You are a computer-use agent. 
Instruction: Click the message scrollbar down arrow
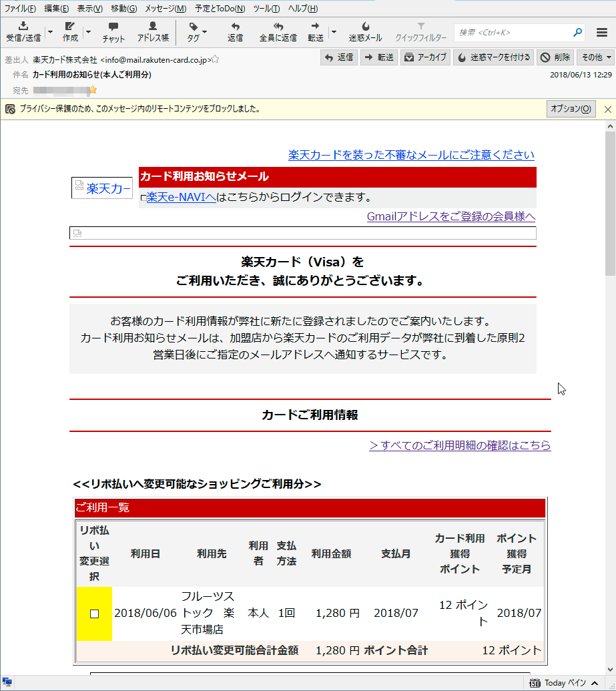(x=610, y=670)
